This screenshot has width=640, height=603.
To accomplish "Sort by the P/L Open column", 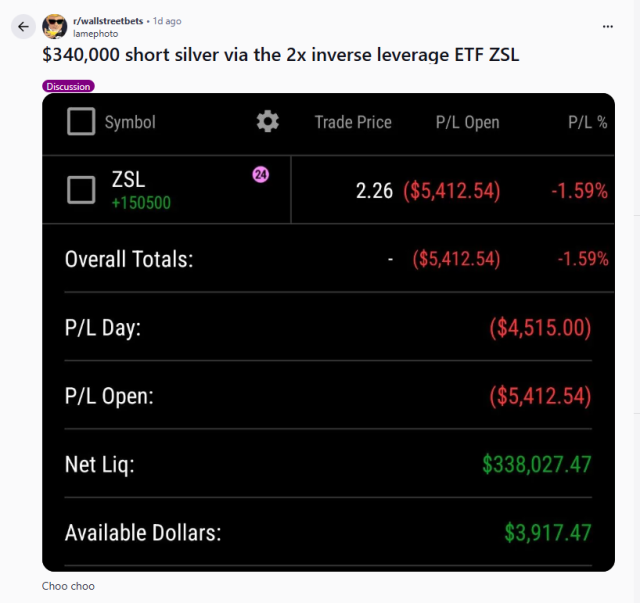I will coord(467,122).
